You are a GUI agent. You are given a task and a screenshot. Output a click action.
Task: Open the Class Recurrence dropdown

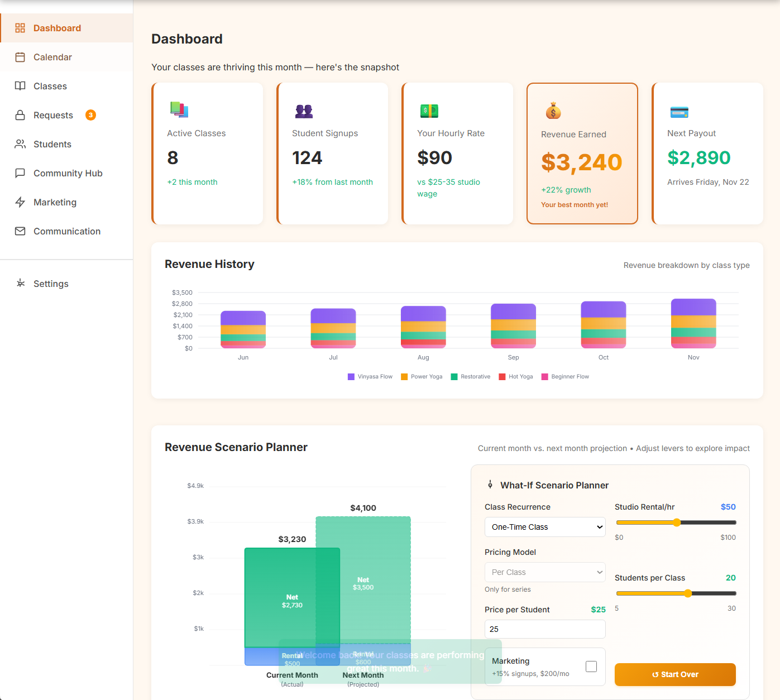[x=544, y=527]
